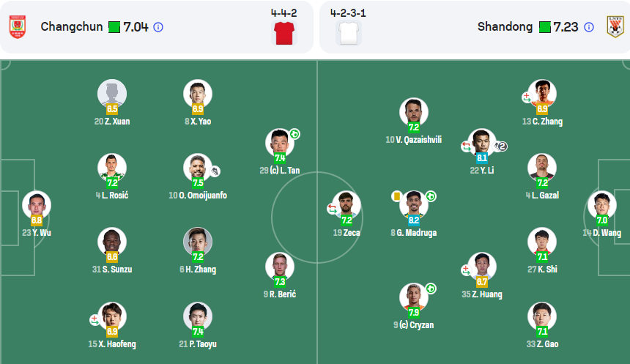Click the injury substitution icon on C. Zhang
This screenshot has width=630, height=364.
(526, 97)
